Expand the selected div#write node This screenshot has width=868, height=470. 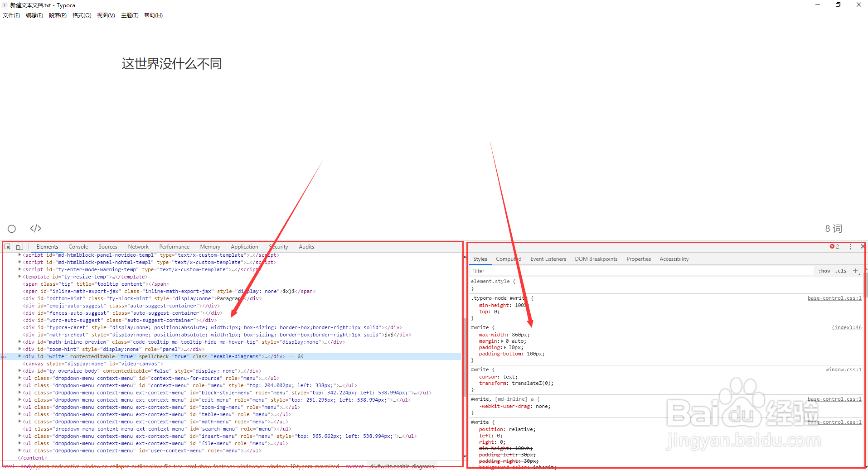(19, 356)
